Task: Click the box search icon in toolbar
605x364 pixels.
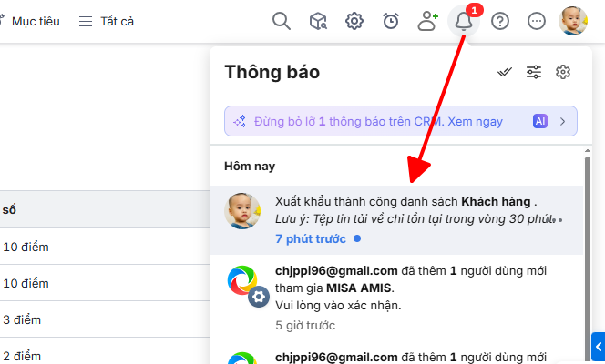Action: (318, 21)
